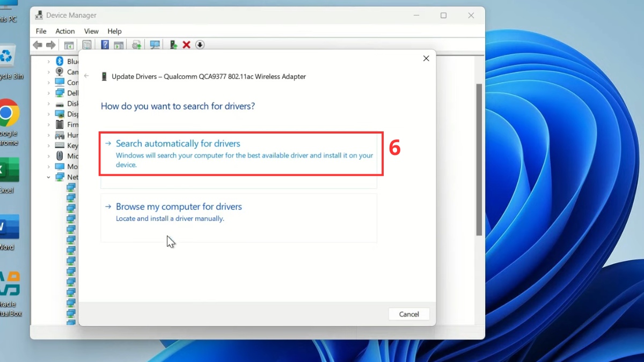Collapse the Network adapters chevron
This screenshot has height=362, width=644.
(x=48, y=177)
